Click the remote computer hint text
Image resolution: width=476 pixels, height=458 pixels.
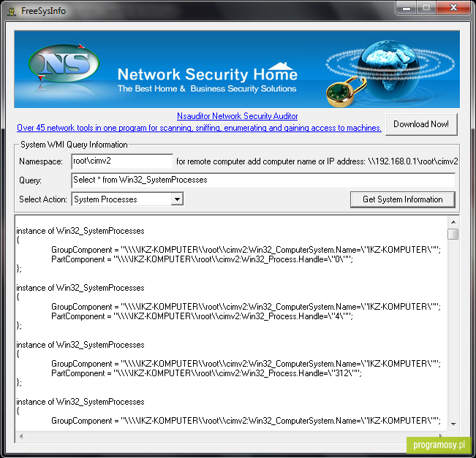point(317,161)
